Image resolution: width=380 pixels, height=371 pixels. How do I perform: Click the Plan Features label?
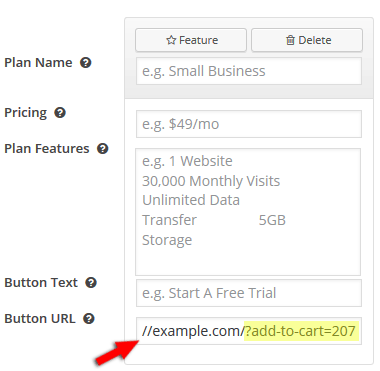tap(47, 149)
